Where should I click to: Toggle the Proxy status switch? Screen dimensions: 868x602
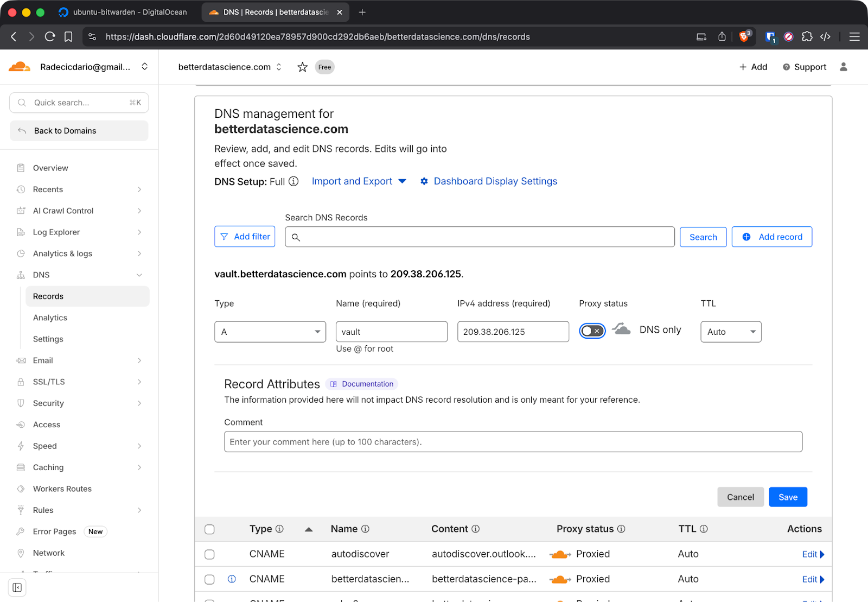[592, 331]
